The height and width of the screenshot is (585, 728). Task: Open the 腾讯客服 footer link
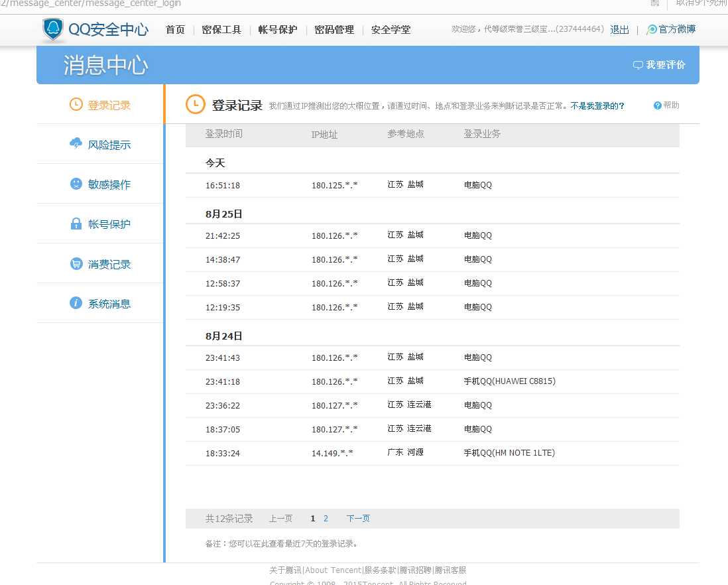(450, 570)
